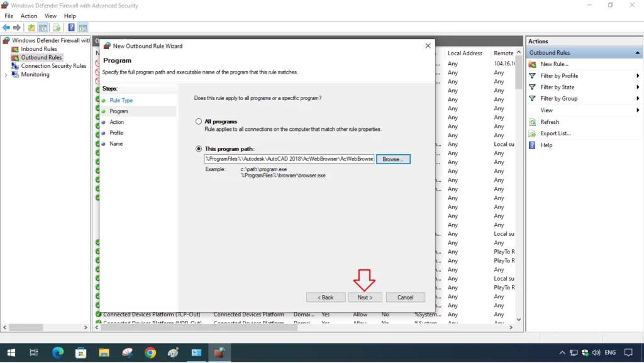Open the Action menu
The width and height of the screenshot is (644, 363).
(29, 16)
